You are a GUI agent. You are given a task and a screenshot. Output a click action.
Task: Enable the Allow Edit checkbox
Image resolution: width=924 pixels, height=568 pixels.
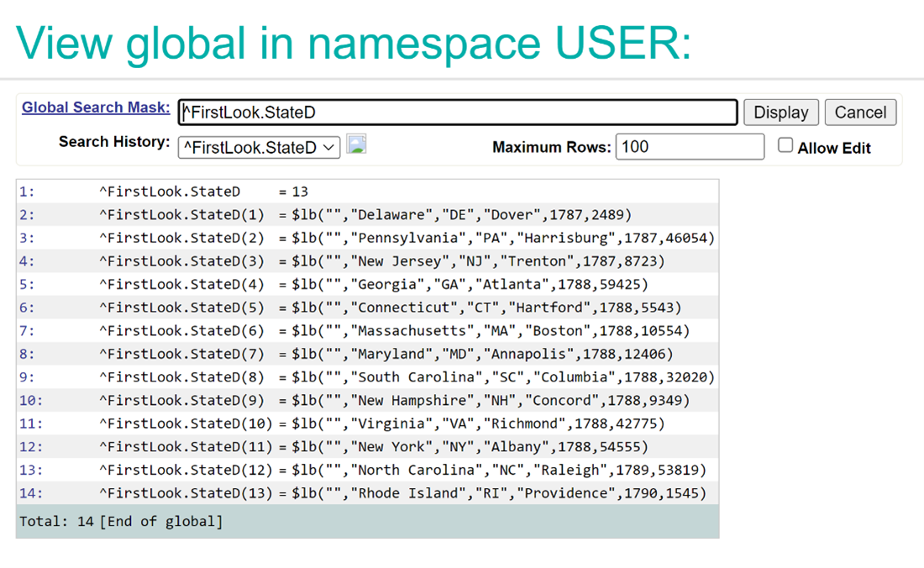click(x=785, y=145)
